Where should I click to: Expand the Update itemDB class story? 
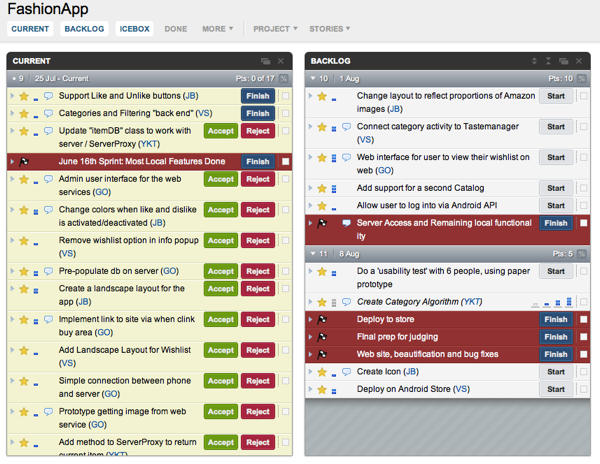click(x=12, y=130)
